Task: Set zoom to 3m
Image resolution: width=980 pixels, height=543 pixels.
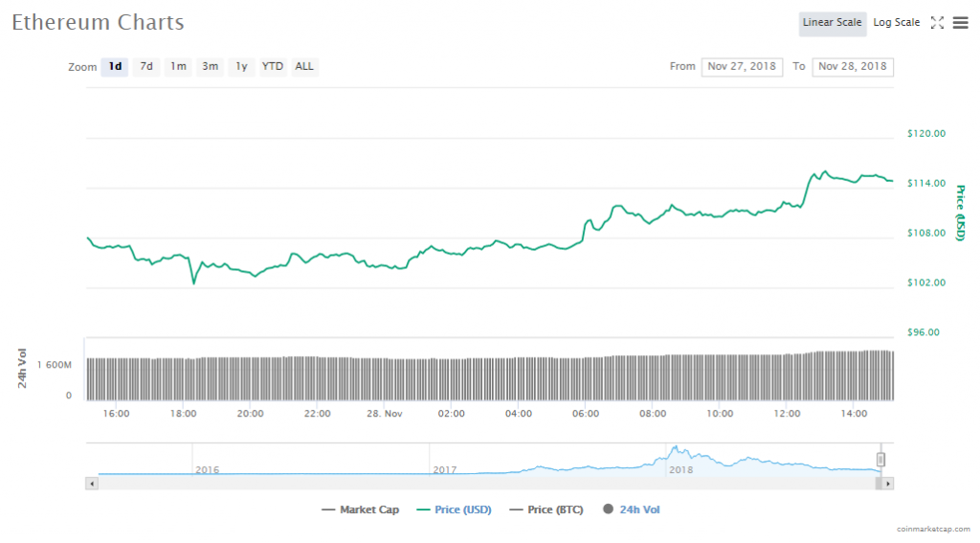Action: click(210, 67)
